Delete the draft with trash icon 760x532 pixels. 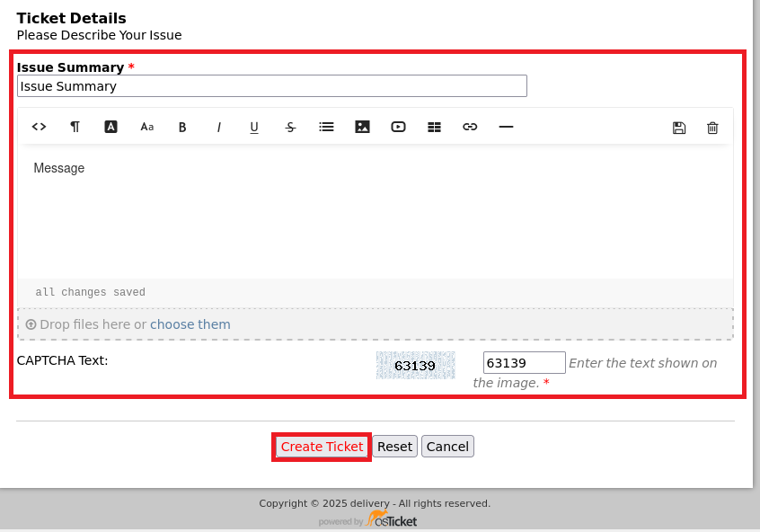tap(712, 128)
